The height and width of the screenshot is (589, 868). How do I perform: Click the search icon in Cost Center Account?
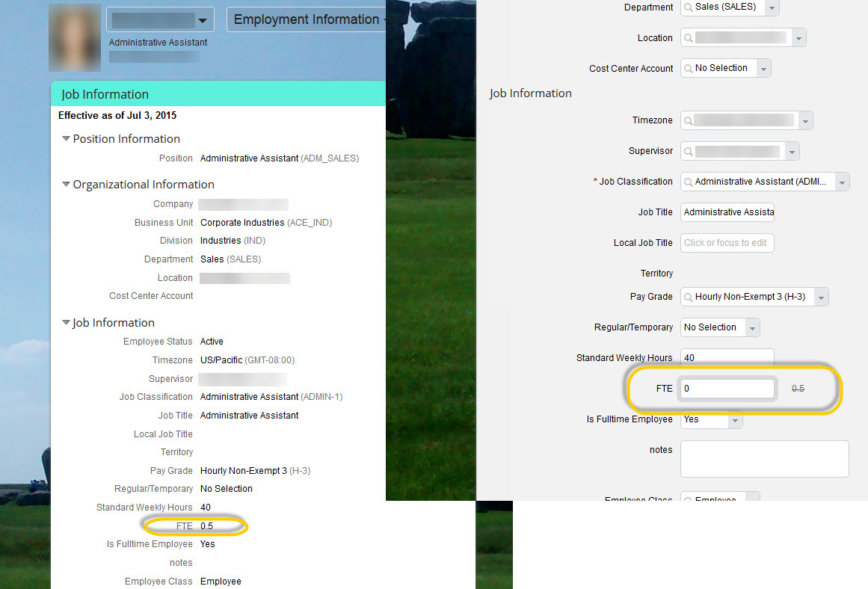point(688,69)
